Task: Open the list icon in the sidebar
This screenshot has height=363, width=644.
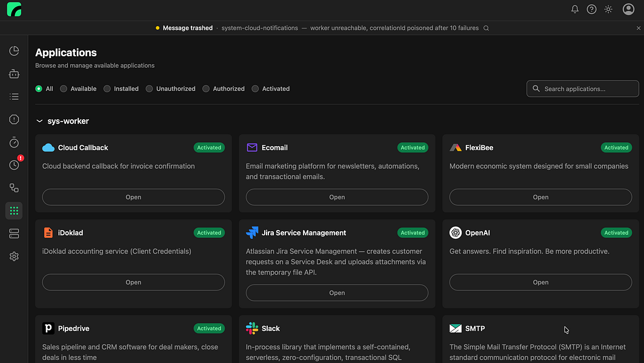Action: [14, 96]
